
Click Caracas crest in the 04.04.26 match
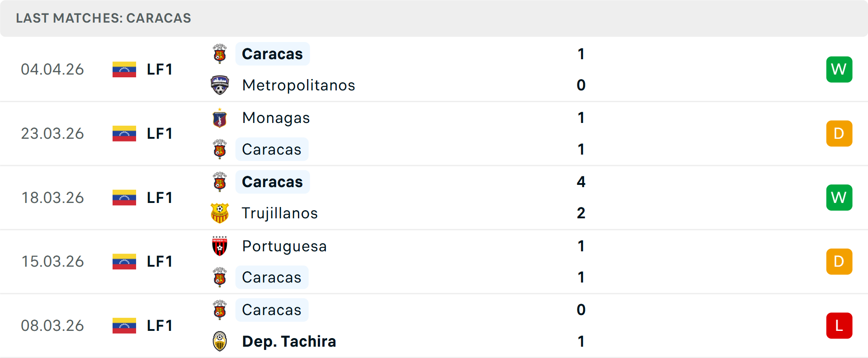coord(220,54)
